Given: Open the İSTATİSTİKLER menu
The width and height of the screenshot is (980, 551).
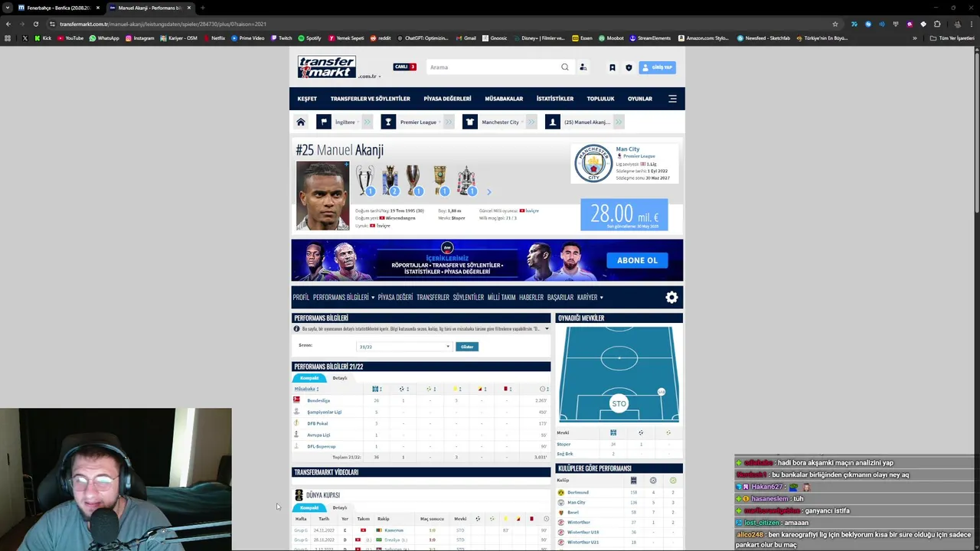Looking at the screenshot, I should pos(555,99).
